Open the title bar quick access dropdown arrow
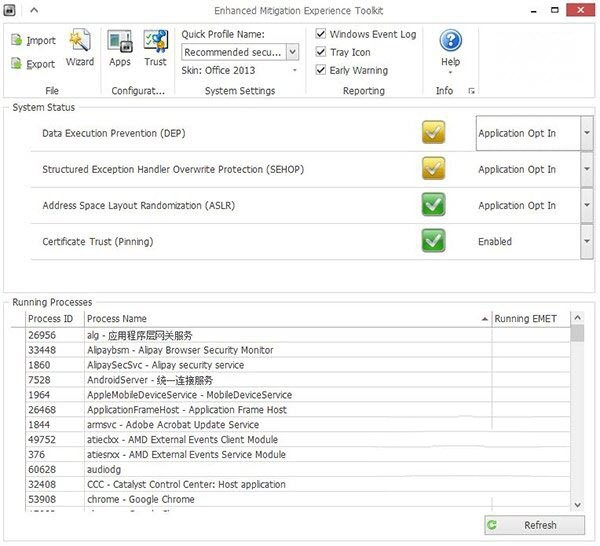 [33, 10]
